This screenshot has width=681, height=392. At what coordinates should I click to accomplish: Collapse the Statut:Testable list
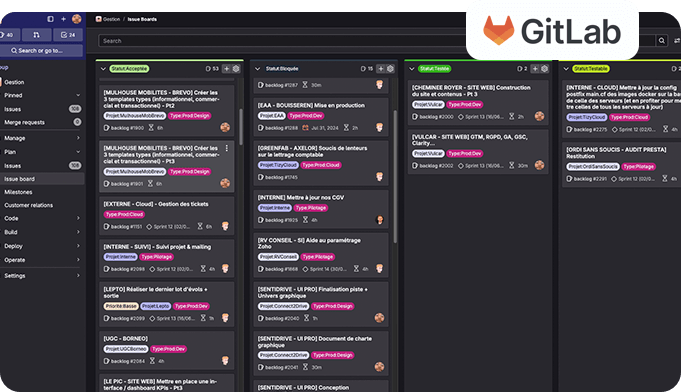pos(566,69)
